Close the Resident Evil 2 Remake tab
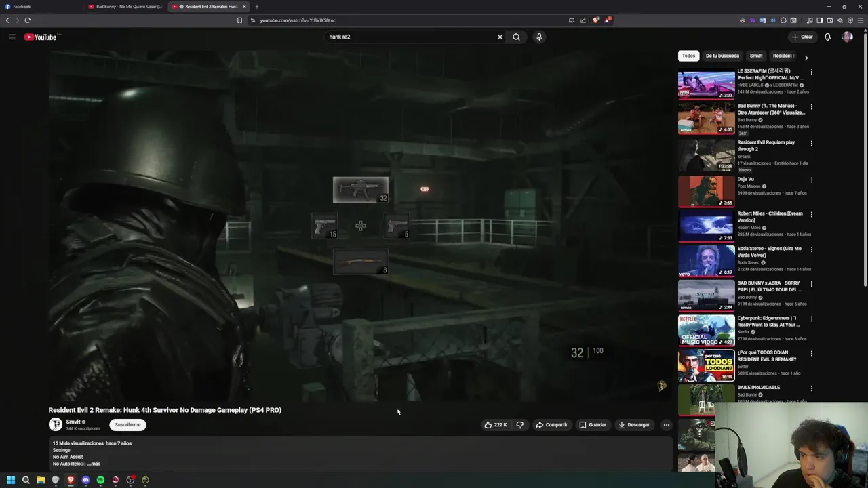 coord(244,7)
